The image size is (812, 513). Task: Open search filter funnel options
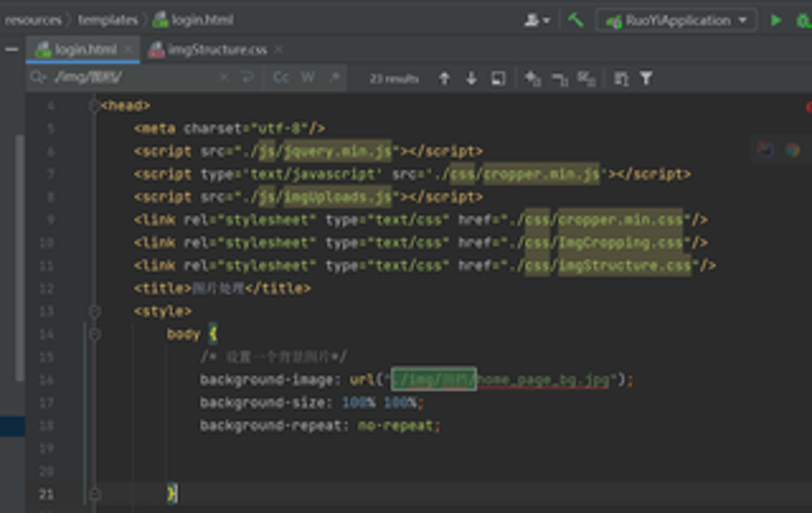pyautogui.click(x=646, y=78)
